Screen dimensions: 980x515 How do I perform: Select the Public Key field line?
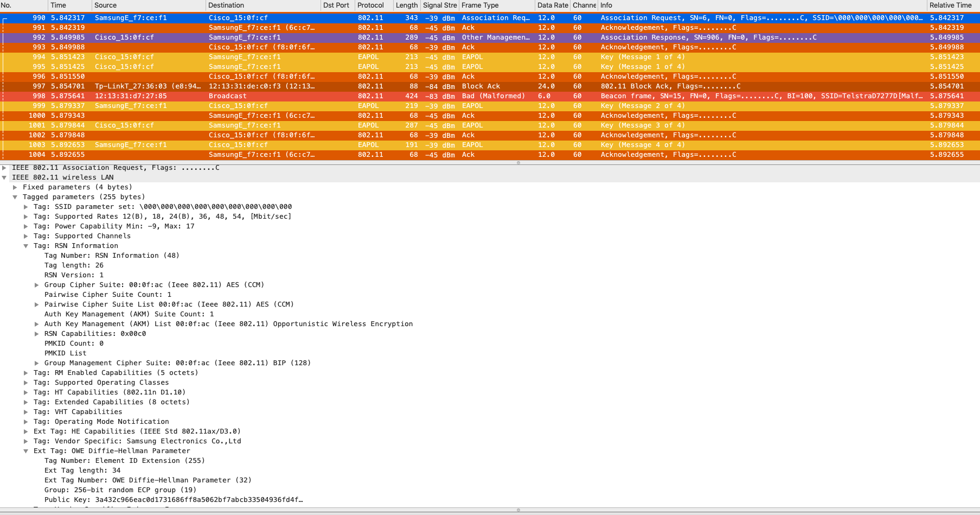174,500
